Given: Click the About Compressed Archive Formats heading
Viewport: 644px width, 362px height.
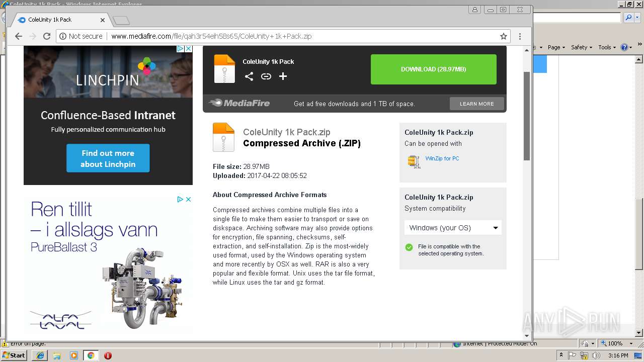Looking at the screenshot, I should point(270,195).
